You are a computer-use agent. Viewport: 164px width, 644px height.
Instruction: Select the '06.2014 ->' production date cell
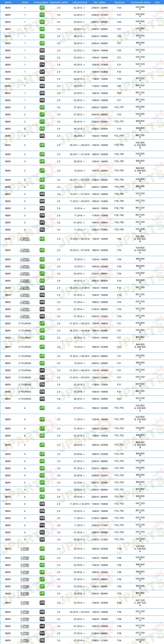79,136
